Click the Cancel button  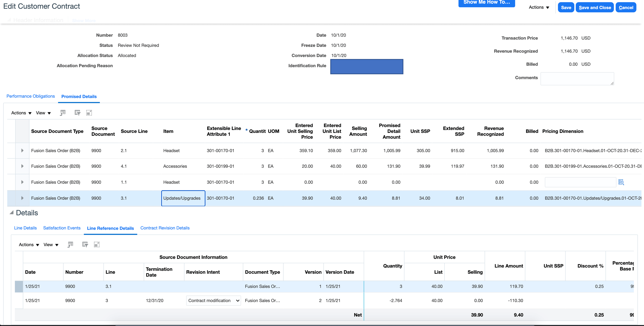pyautogui.click(x=626, y=8)
